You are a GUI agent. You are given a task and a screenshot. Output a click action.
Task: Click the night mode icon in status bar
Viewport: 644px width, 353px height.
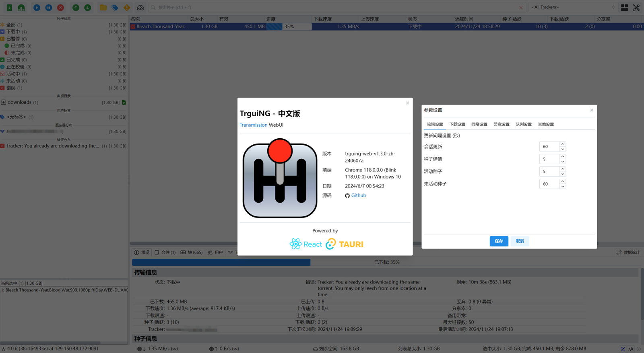pos(623,349)
